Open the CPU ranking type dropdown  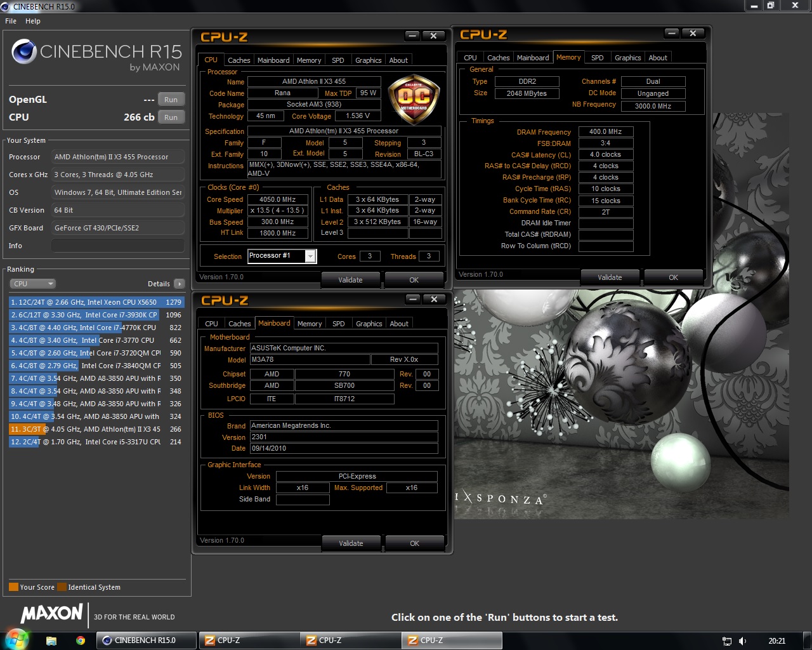[x=32, y=284]
